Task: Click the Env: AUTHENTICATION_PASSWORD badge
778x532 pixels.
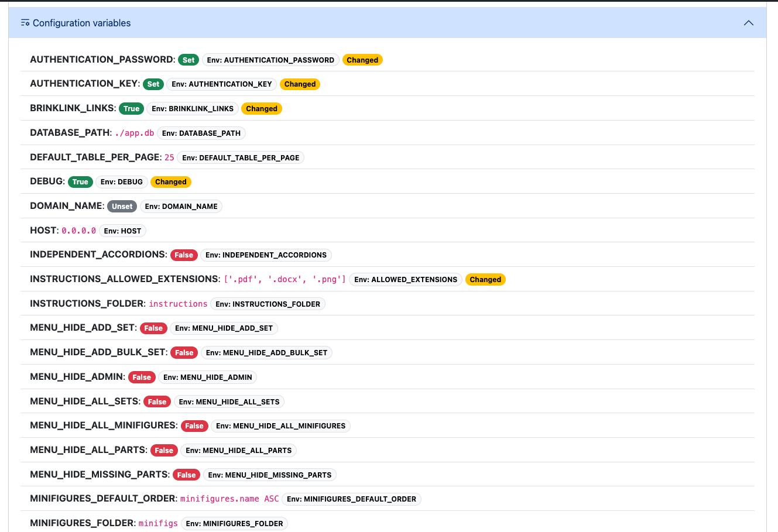Action: [270, 60]
